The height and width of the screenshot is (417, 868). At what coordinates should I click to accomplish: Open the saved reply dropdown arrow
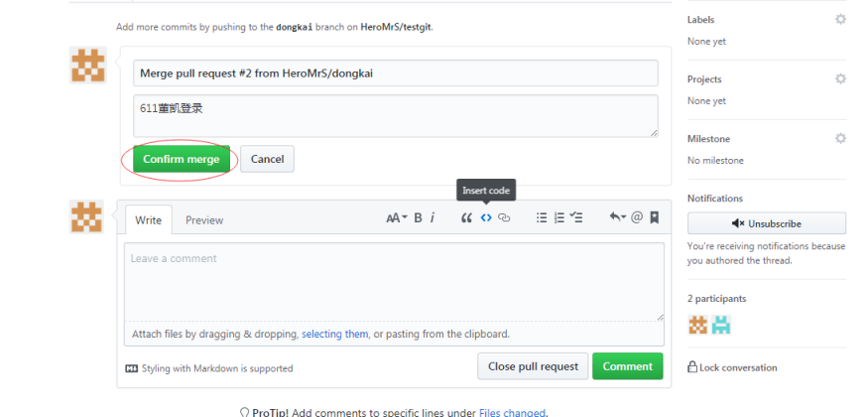point(618,217)
